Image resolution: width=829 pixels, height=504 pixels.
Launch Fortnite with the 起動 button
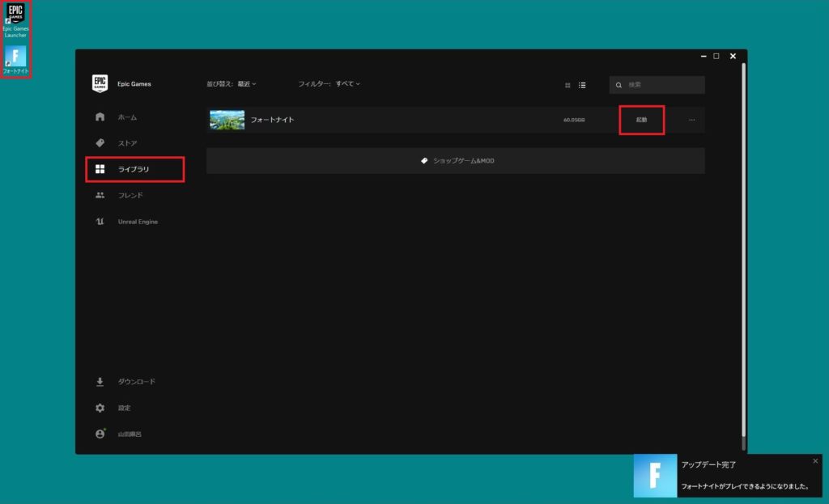(x=641, y=120)
